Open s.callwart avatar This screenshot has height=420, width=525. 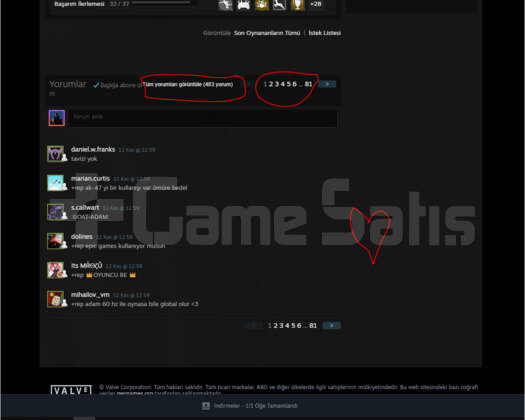pos(56,212)
